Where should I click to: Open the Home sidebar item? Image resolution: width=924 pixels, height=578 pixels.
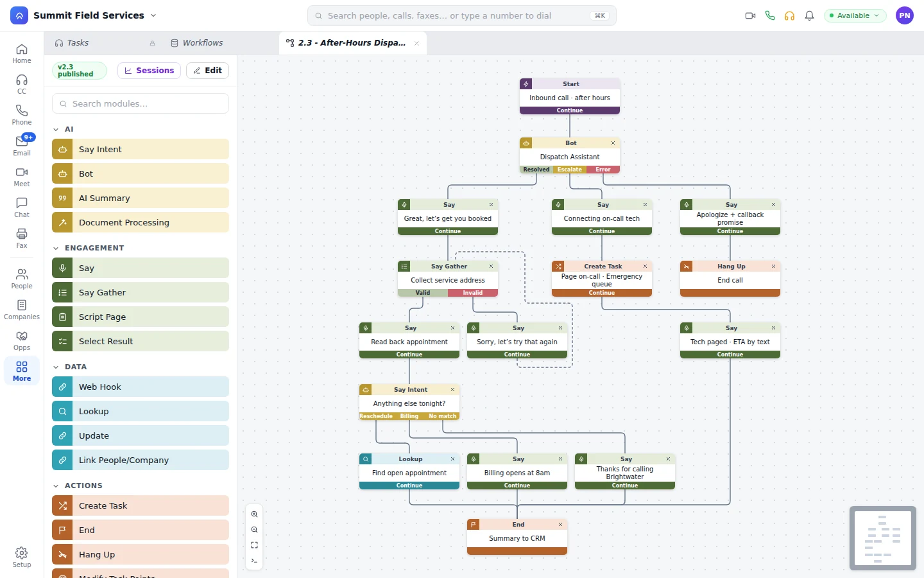22,54
